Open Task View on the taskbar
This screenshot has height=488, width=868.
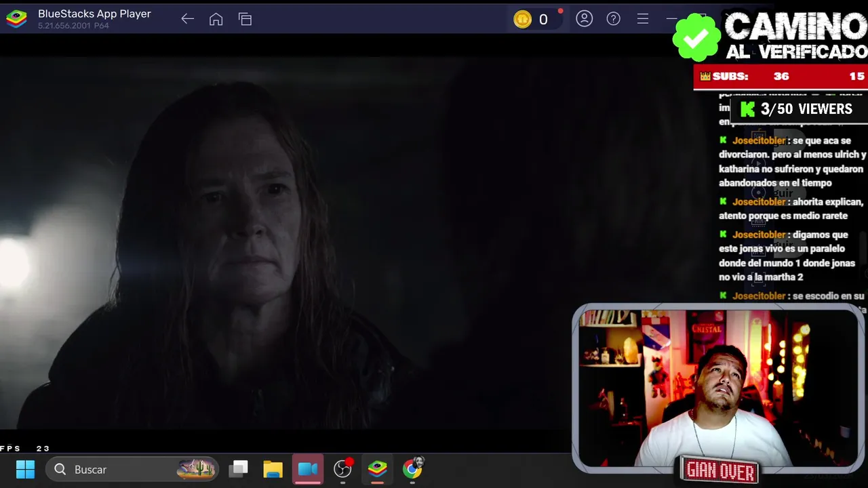[x=239, y=469]
